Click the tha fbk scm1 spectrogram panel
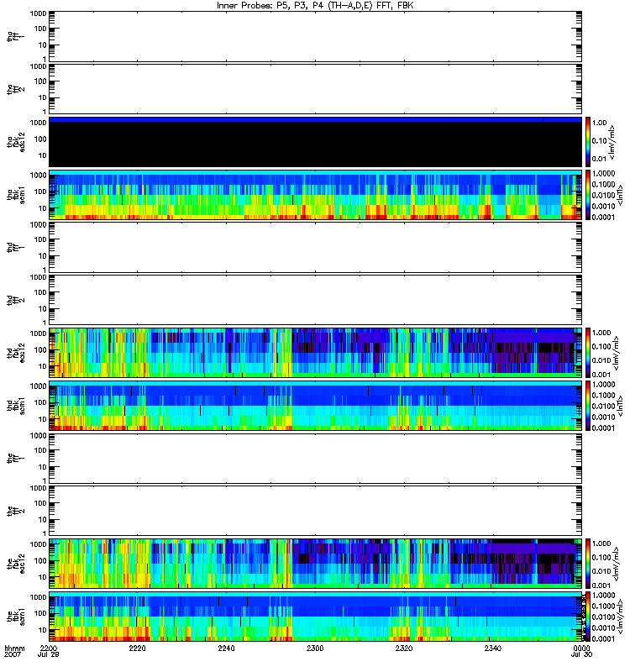Viewport: 630px width, 672px height. click(315, 195)
